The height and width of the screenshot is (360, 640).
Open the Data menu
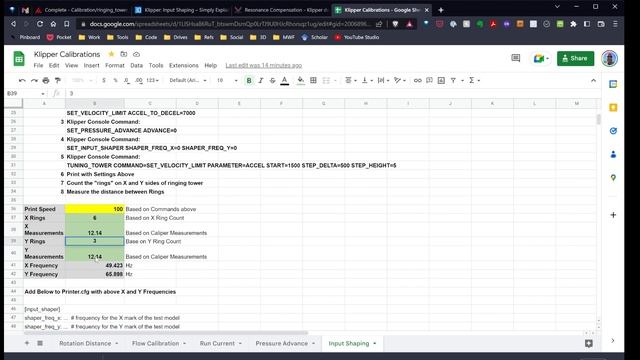pos(136,65)
